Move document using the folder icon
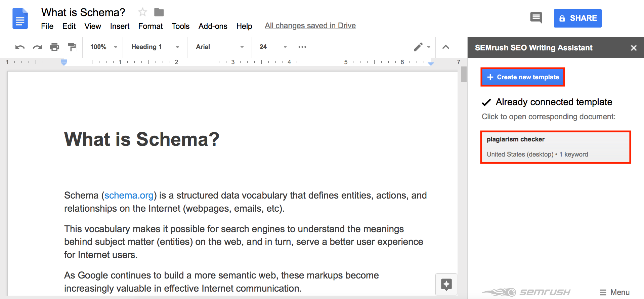This screenshot has width=644, height=299. click(159, 12)
